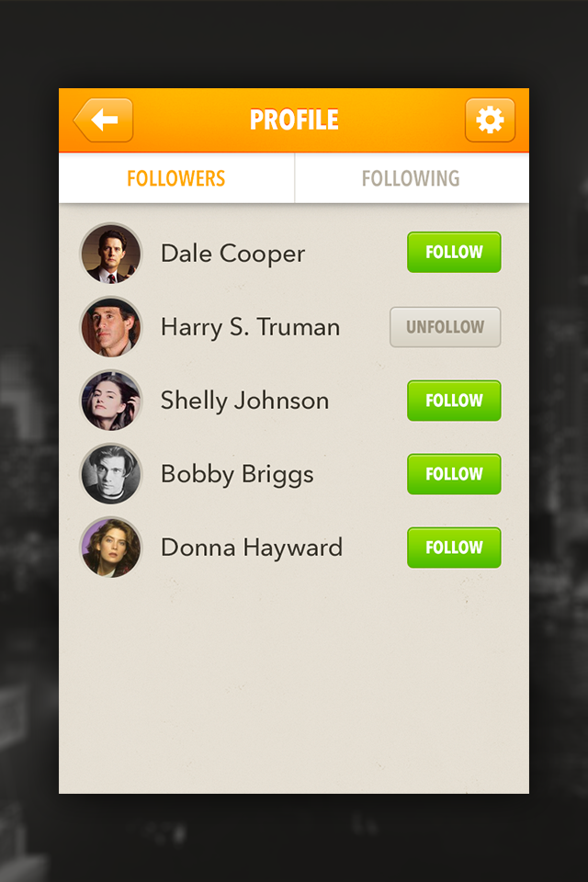Click the PROFILE header title

[294, 119]
